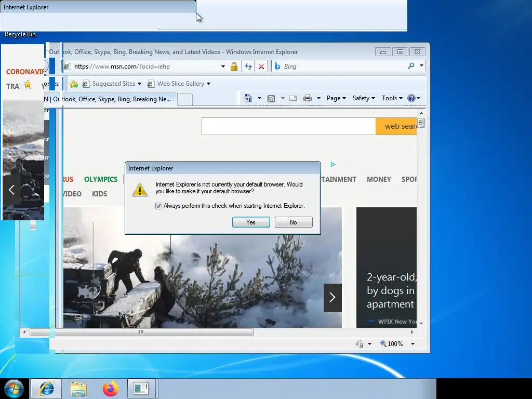Click the Read mail envelope icon
The height and width of the screenshot is (399, 532).
(x=293, y=98)
